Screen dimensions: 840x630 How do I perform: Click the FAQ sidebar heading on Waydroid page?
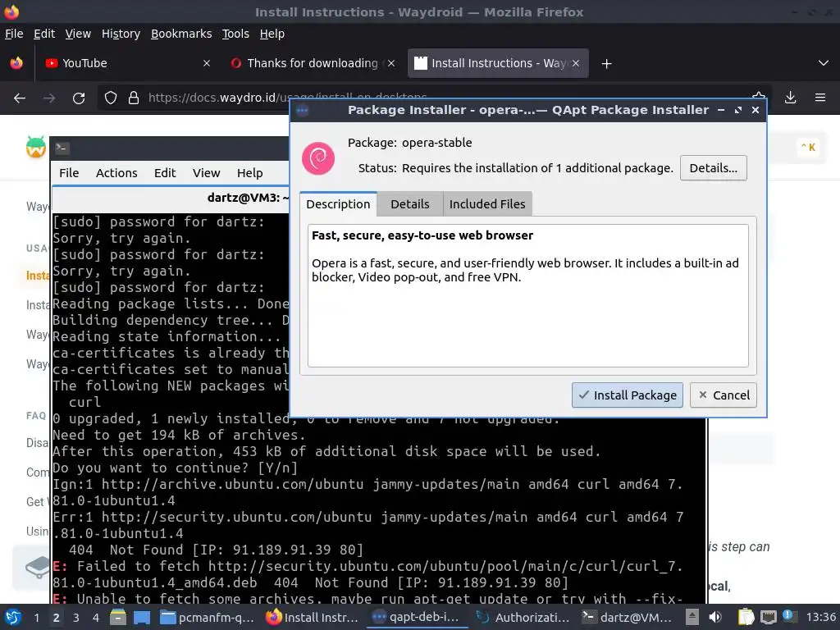pyautogui.click(x=36, y=416)
